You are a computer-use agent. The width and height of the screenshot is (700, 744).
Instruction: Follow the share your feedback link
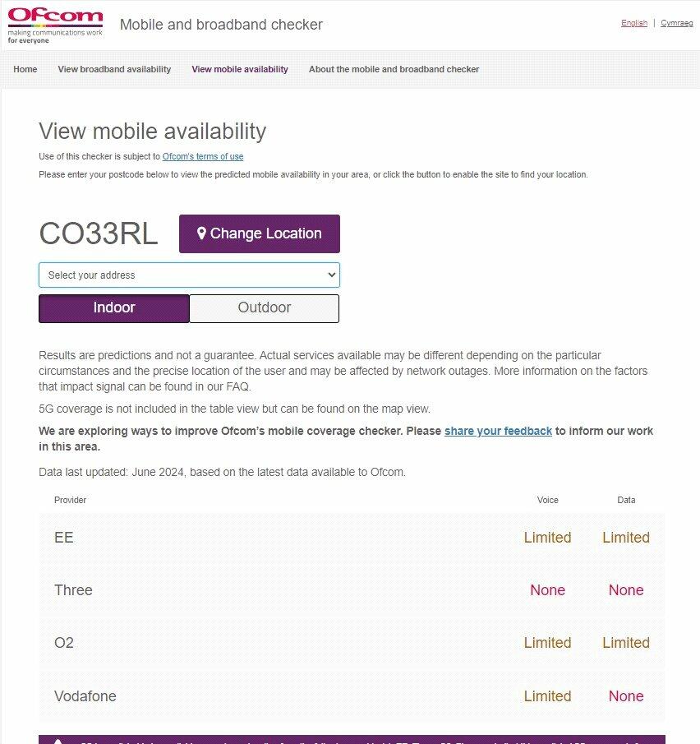[498, 431]
